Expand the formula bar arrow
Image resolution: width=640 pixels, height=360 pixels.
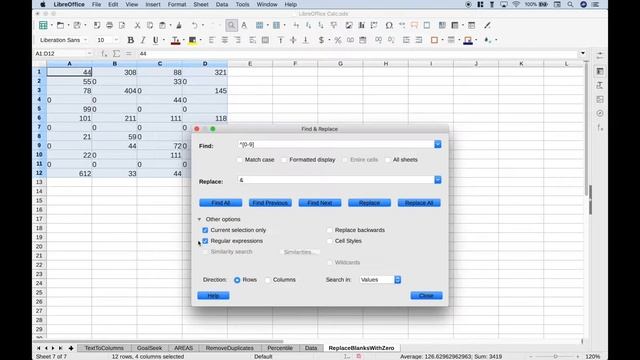583,53
